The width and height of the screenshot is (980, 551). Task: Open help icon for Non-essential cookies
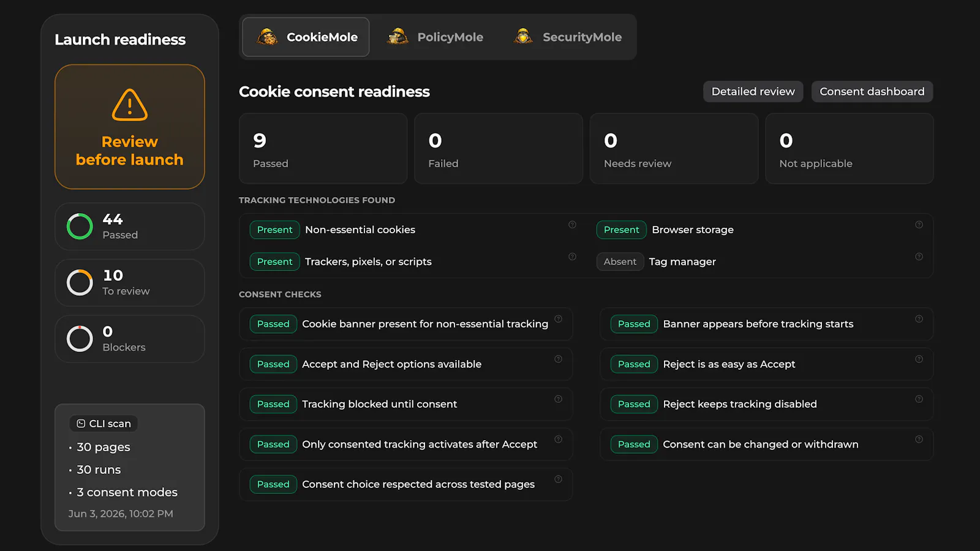pyautogui.click(x=572, y=225)
